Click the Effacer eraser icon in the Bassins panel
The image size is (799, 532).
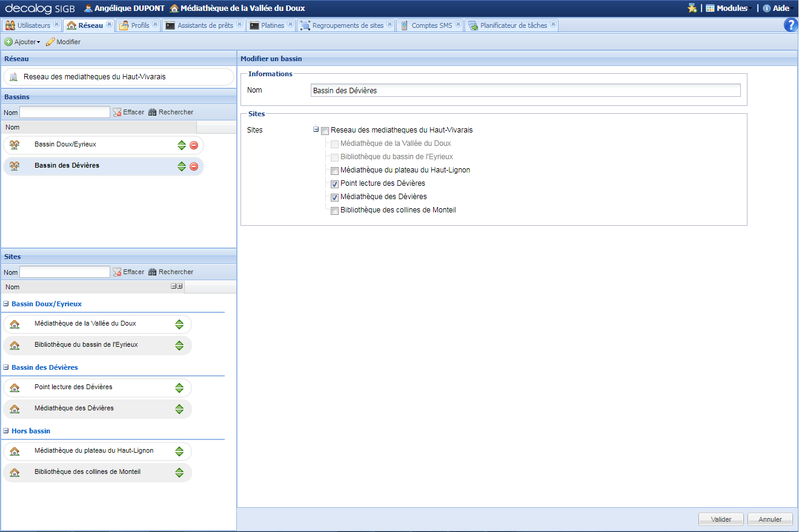tap(116, 112)
